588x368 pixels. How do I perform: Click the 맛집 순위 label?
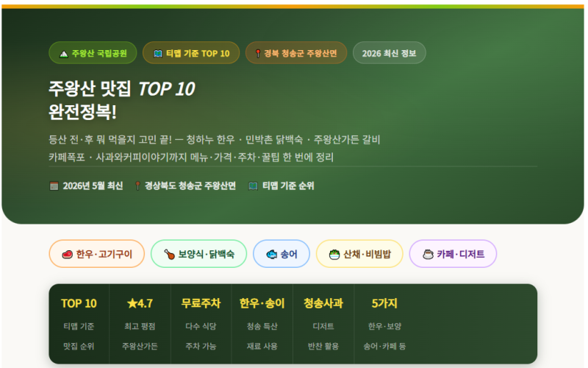79,346
